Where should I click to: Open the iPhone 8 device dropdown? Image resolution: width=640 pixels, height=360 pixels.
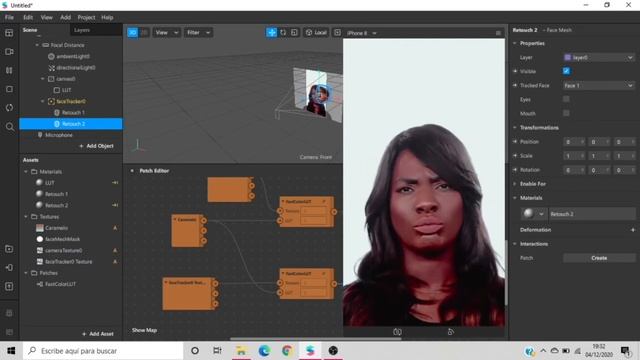(x=362, y=33)
